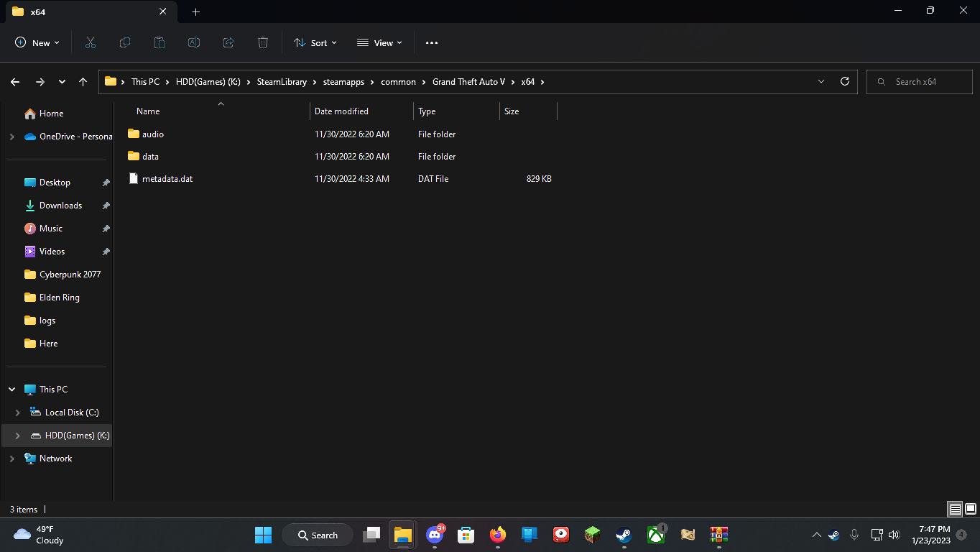Launch Firefox from the taskbar

point(498,535)
